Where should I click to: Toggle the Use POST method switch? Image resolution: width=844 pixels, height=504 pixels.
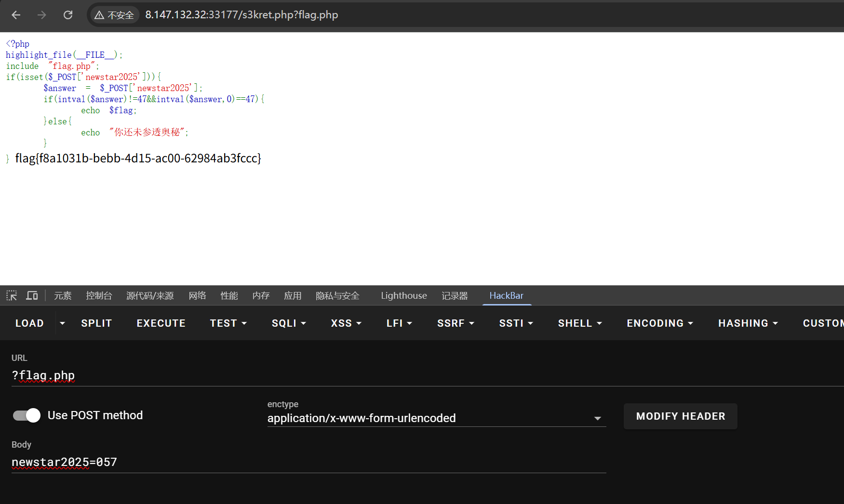tap(27, 415)
